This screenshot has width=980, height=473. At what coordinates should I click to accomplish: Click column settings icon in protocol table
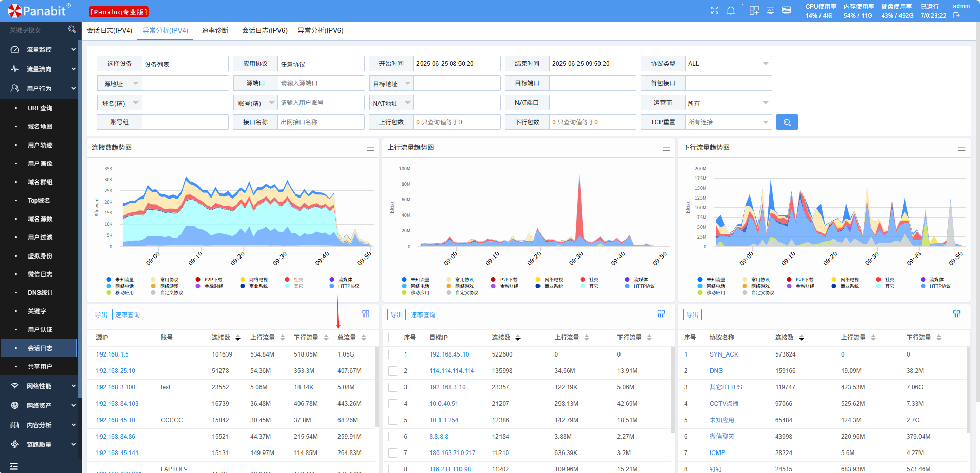[956, 314]
